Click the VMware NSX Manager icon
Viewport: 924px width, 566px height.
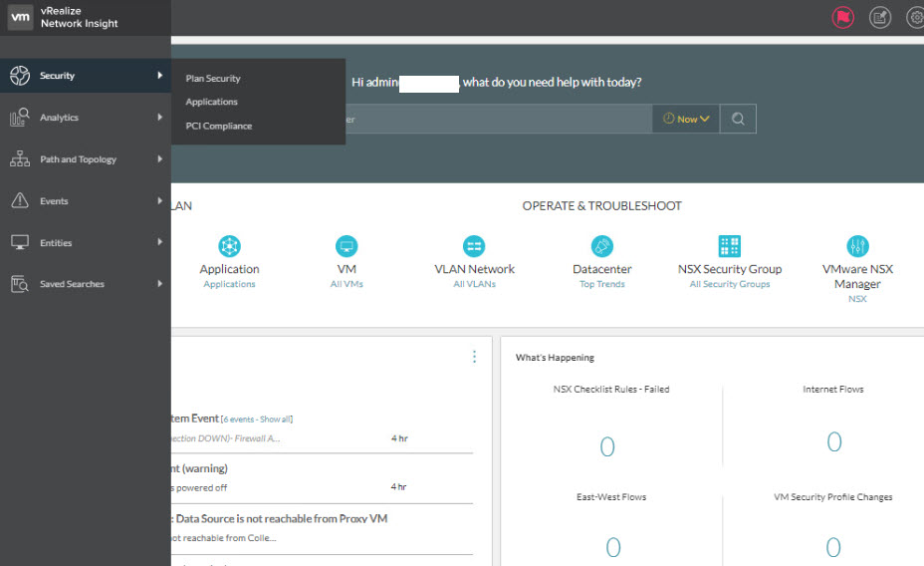click(x=857, y=246)
